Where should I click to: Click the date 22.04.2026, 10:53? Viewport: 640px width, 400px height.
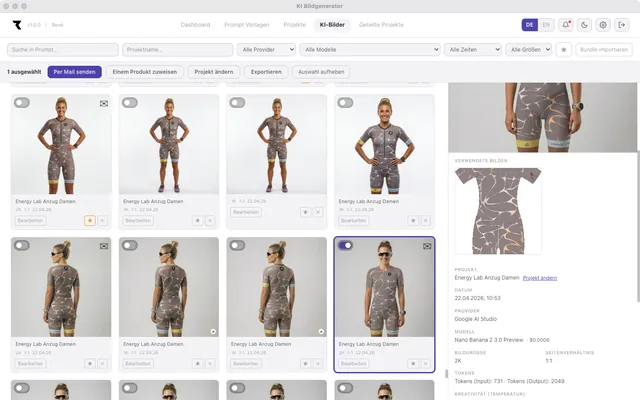click(478, 298)
